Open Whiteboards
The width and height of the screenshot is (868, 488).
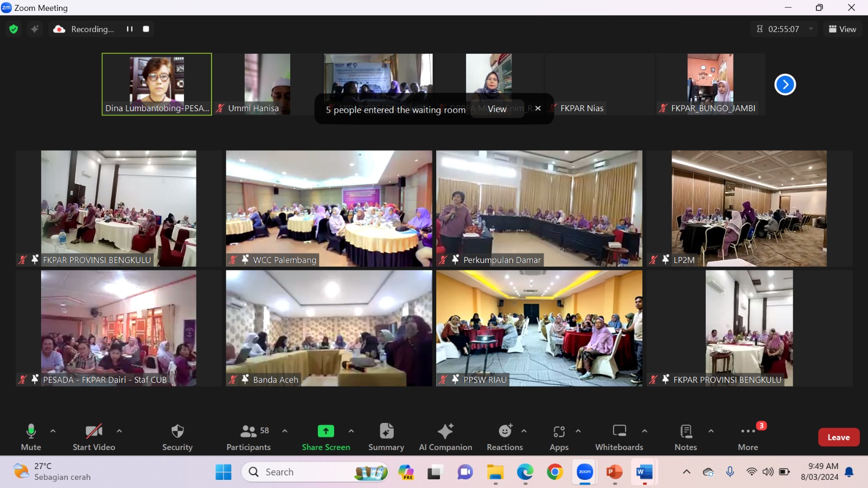(619, 437)
